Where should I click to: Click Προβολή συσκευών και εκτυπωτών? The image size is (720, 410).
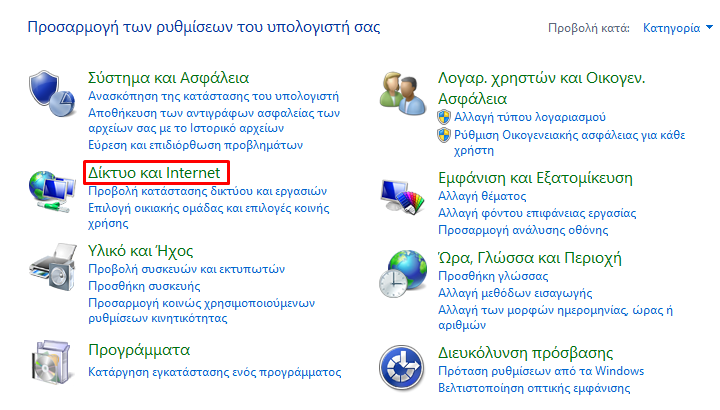186,269
